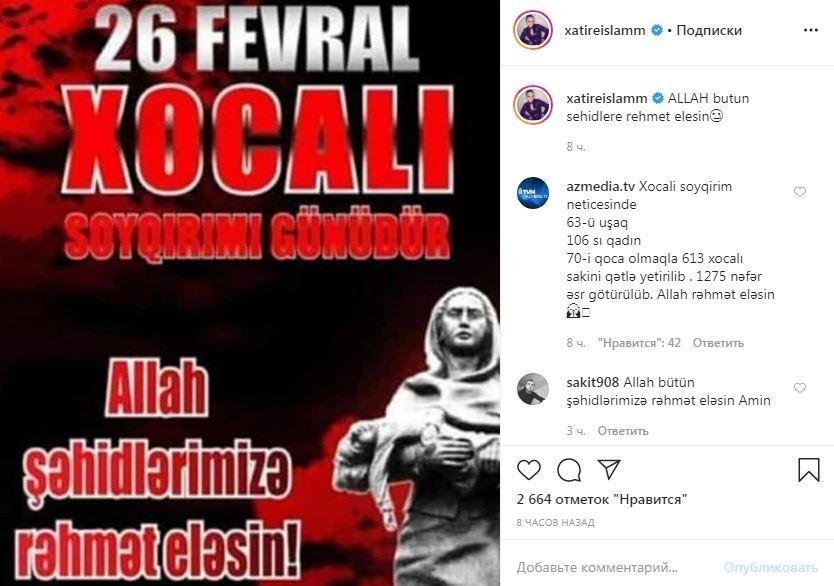Like the post with heart icon
This screenshot has width=834, height=586.
tap(529, 470)
